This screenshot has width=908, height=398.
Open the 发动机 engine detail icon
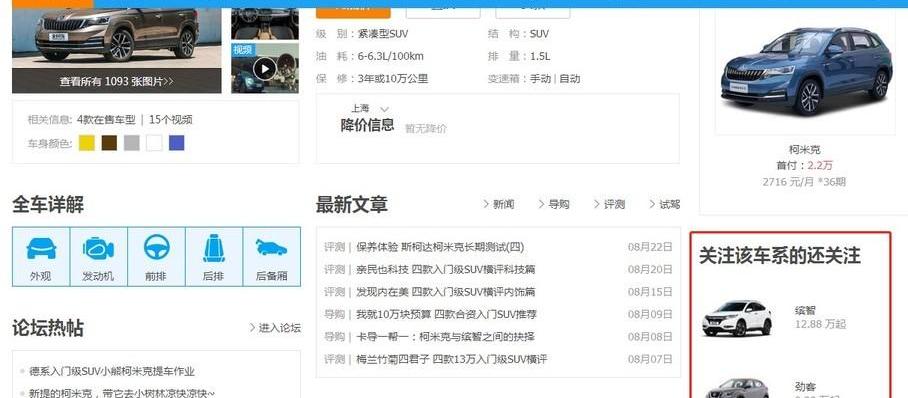tap(98, 257)
